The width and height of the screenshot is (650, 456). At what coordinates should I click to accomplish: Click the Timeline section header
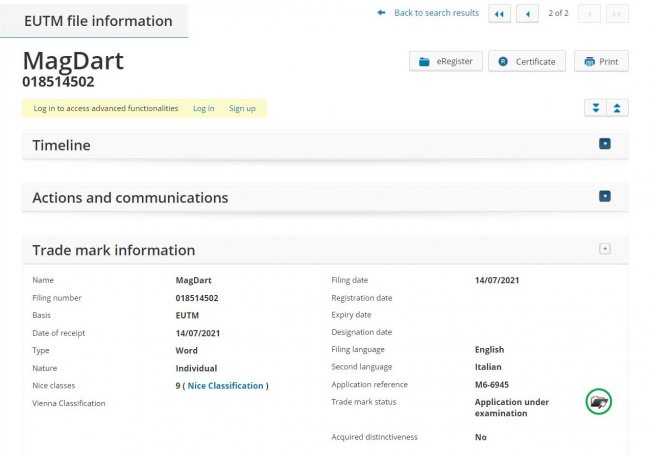pyautogui.click(x=61, y=145)
